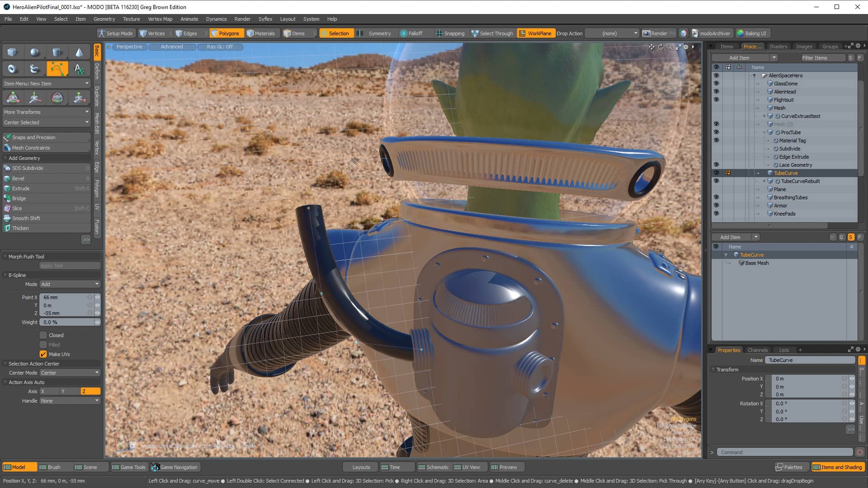868x488 pixels.
Task: Select the Sphere primitive tool
Action: (35, 52)
